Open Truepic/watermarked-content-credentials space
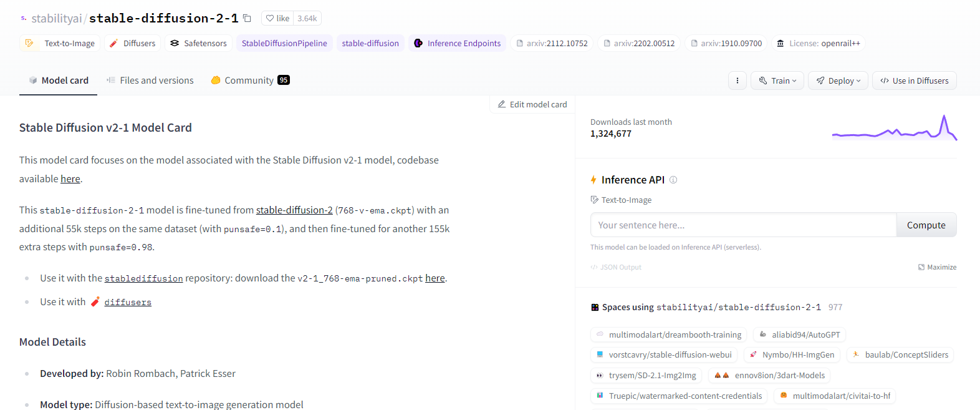980x410 pixels. pos(679,396)
